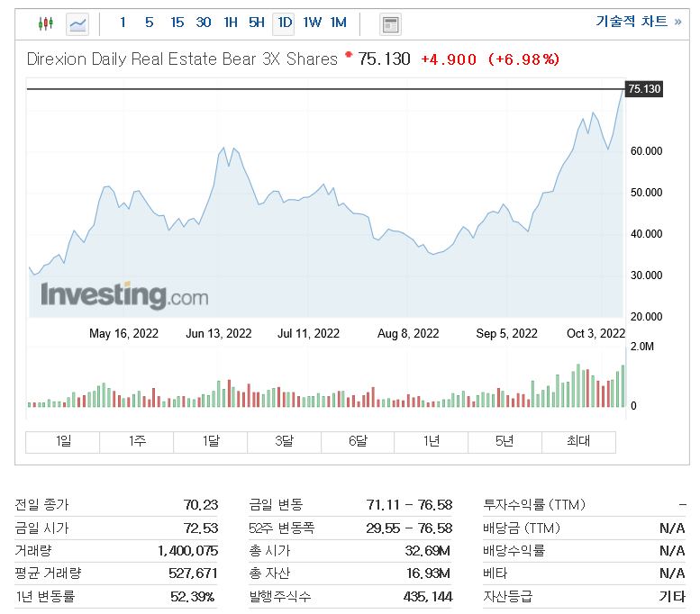Click the 20.000 price axis label
This screenshot has height=614, width=700.
point(646,317)
